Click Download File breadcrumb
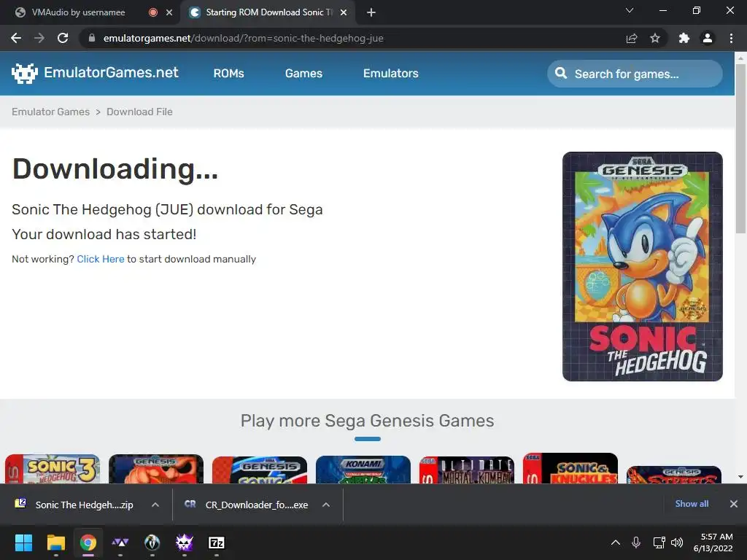The image size is (747, 560). pyautogui.click(x=139, y=112)
